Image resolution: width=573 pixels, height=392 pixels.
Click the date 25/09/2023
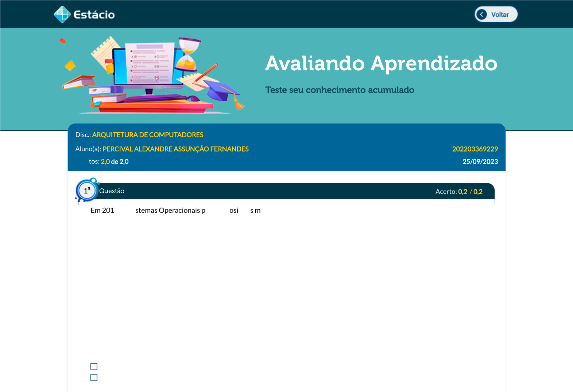(x=480, y=161)
